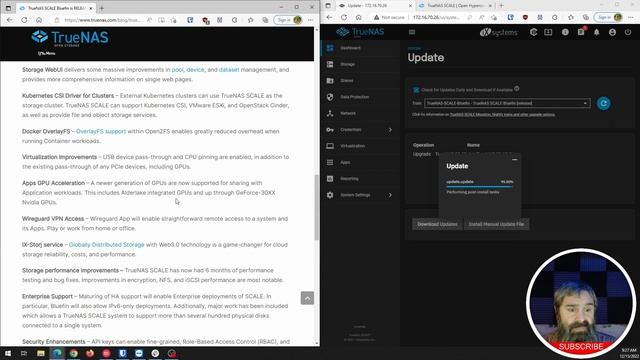Viewport: 640px width, 360px height.
Task: Minimize the Update progress dialog
Action: tap(514, 160)
